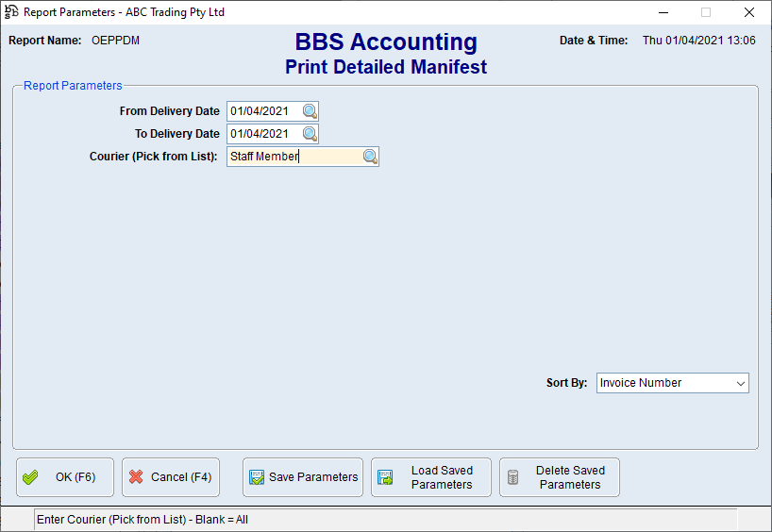This screenshot has height=532, width=772.
Task: Click the OEPPDM report name text
Action: tap(115, 41)
